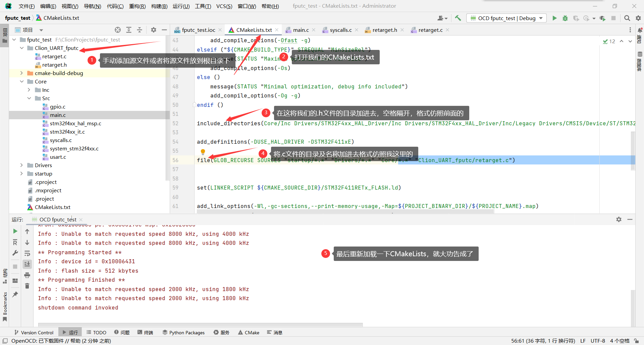
Task: Toggle scroll-to-end in run console
Action: click(27, 264)
